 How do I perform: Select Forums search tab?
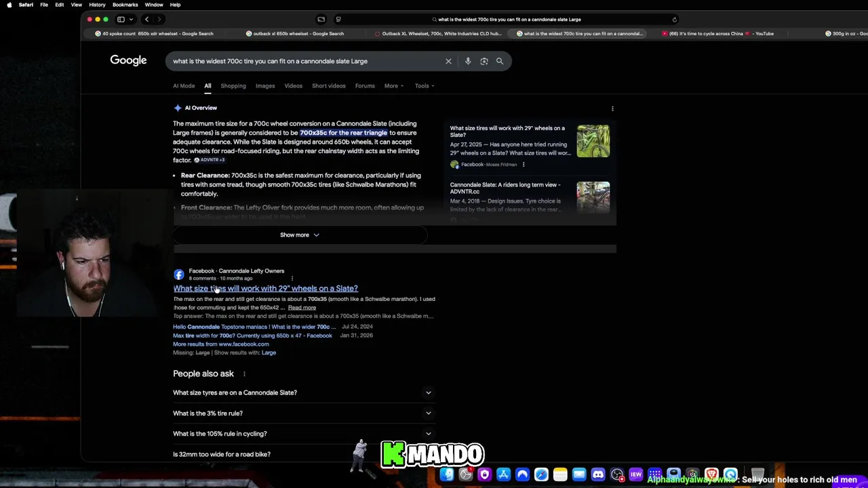[x=365, y=86]
